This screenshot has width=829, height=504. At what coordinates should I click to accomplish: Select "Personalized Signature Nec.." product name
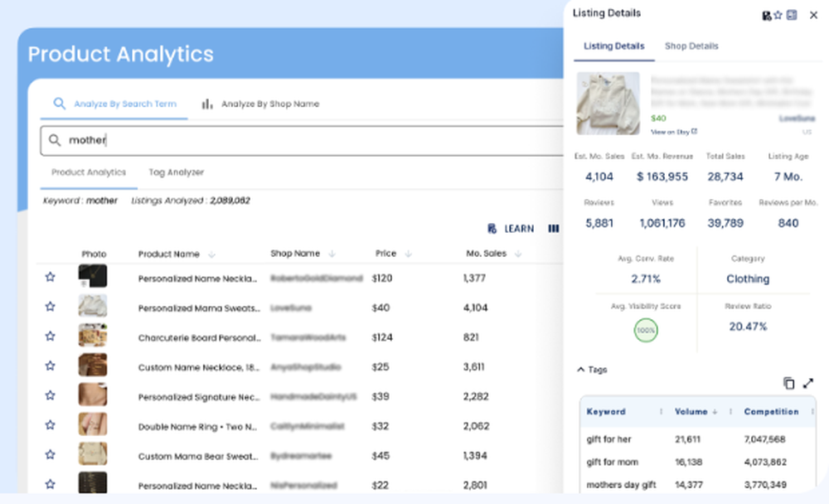click(x=199, y=397)
